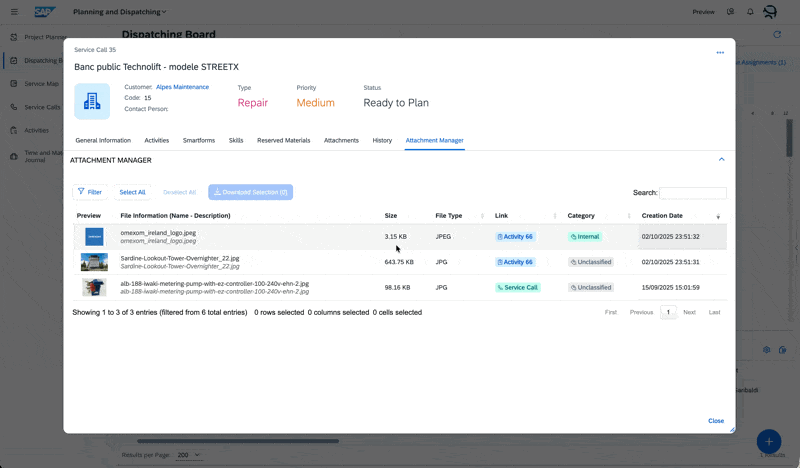Click Select All button
This screenshot has width=800, height=468.
point(132,192)
